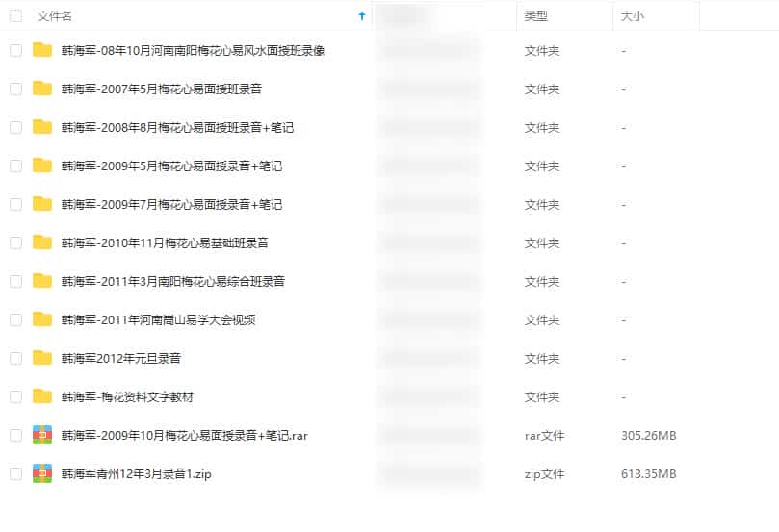Click the 文件名 column header label
779x532 pixels.
click(54, 16)
